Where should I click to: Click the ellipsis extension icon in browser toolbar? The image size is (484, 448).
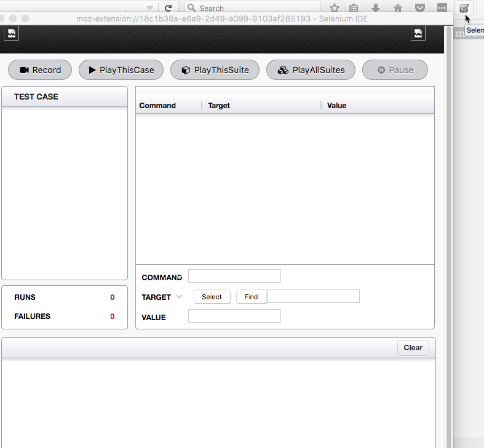(442, 8)
